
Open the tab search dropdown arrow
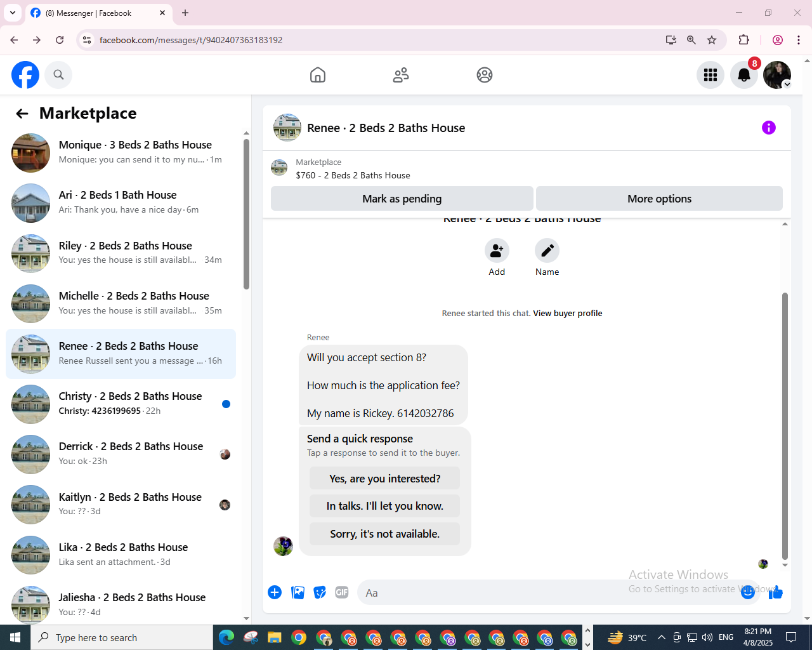(x=13, y=13)
